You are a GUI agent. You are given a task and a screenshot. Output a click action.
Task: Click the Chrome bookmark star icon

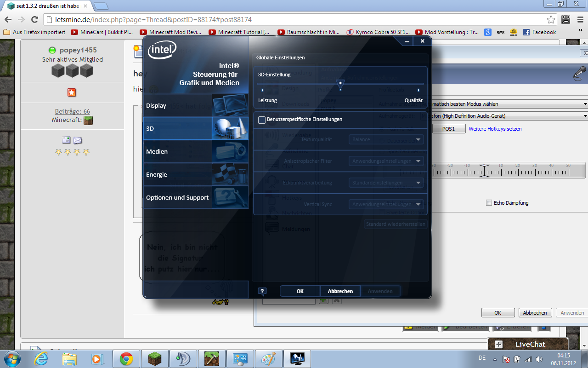[551, 20]
